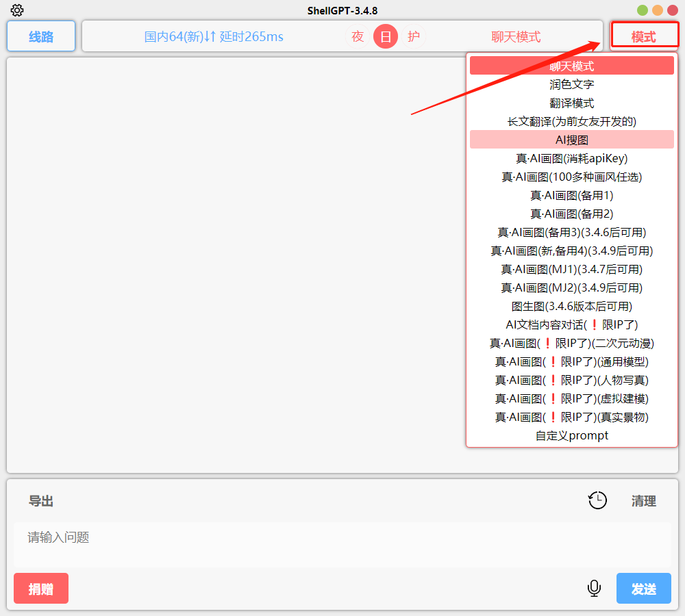
Task: Select 真·AI画图 限IP了 (通用模型)
Action: click(572, 361)
